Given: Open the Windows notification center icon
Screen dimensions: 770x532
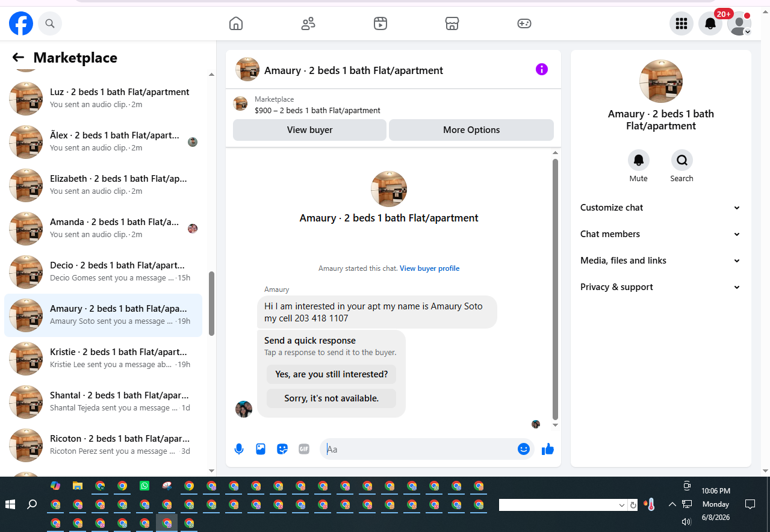Looking at the screenshot, I should tap(750, 504).
